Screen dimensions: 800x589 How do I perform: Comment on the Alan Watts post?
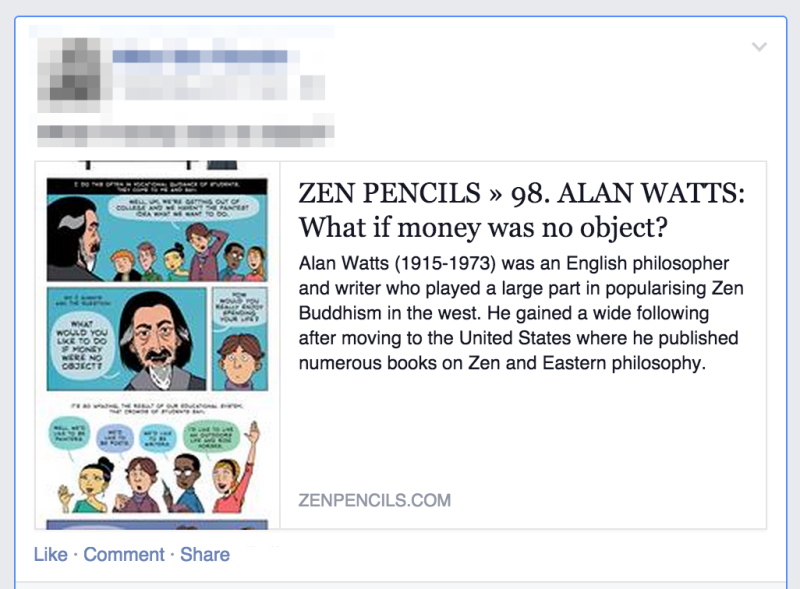pyautogui.click(x=124, y=555)
